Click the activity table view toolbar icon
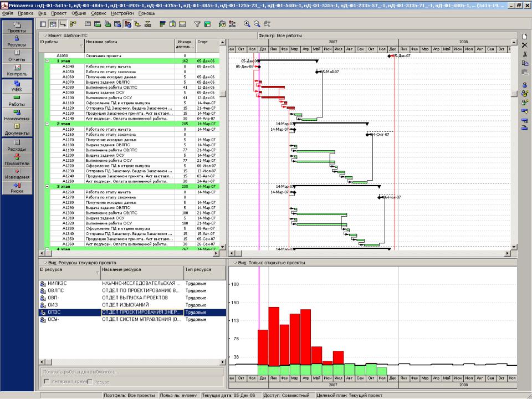The width and height of the screenshot is (532, 399). click(x=43, y=24)
